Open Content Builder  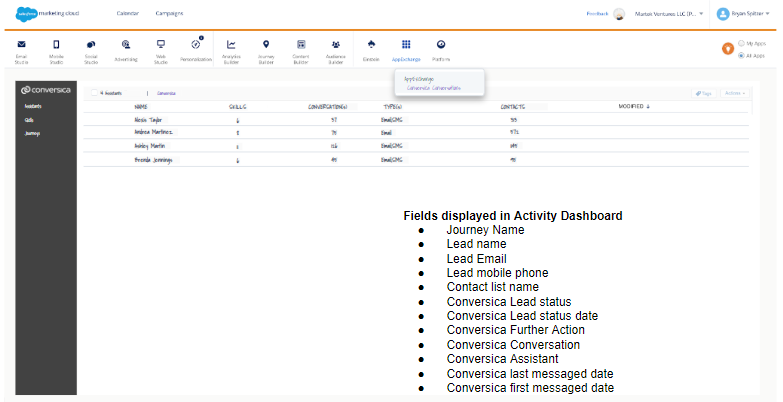301,51
